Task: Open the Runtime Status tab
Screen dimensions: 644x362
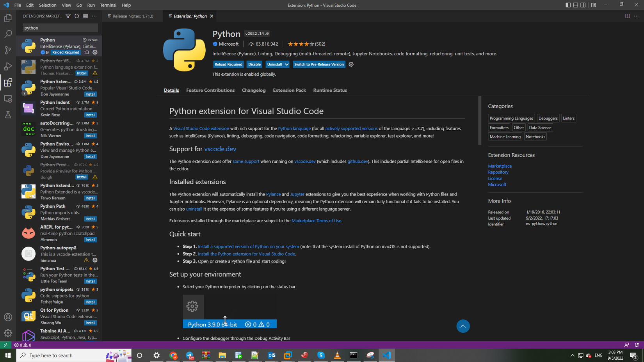Action: point(330,90)
